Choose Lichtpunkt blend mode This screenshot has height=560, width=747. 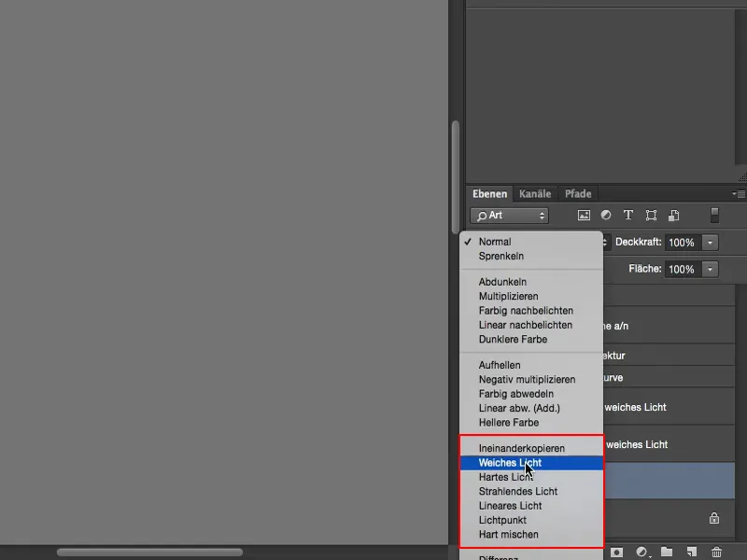[x=531, y=520]
